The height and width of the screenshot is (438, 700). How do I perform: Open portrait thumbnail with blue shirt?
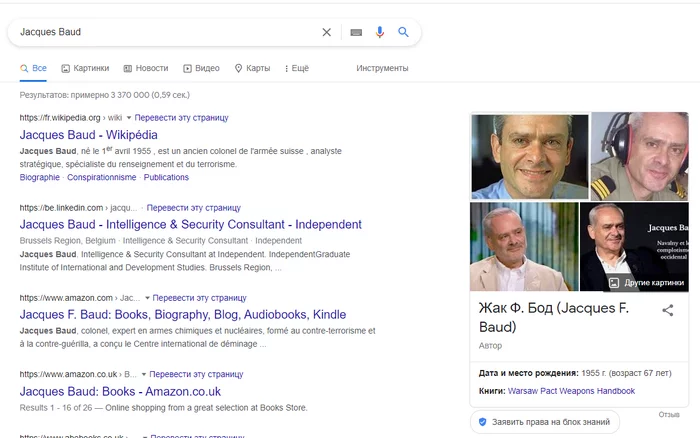[x=530, y=156]
